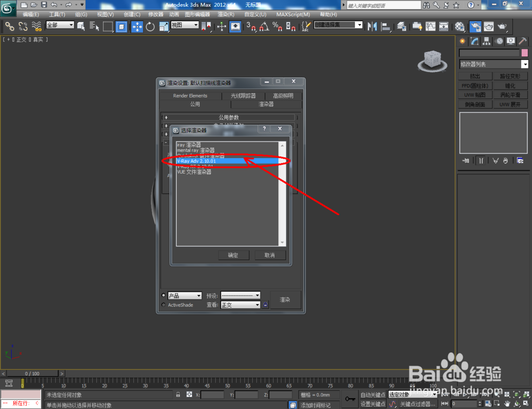Open the 全部 selection filter dropdown

click(60, 25)
